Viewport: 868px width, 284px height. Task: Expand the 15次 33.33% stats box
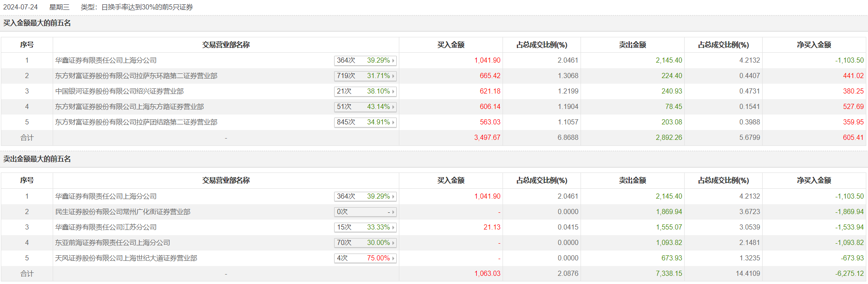pyautogui.click(x=365, y=227)
